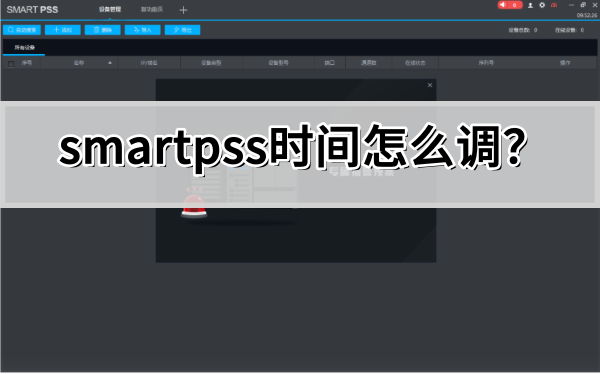Click the 自动搜索 auto search button
The height and width of the screenshot is (374, 600).
point(22,30)
